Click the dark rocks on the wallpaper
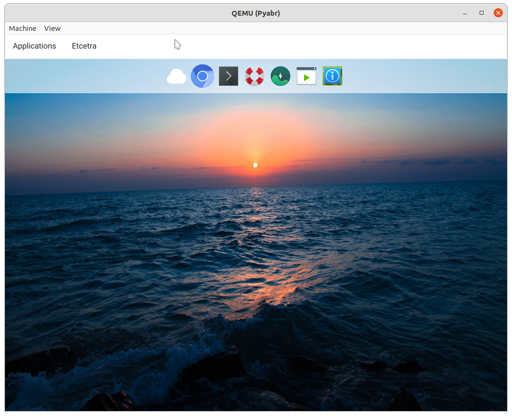This screenshot has height=416, width=512. tap(213, 370)
